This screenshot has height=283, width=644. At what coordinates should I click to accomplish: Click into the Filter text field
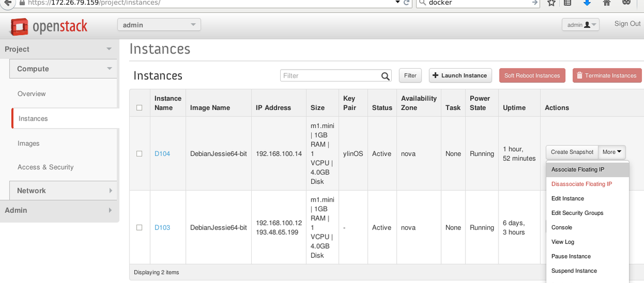(x=330, y=76)
